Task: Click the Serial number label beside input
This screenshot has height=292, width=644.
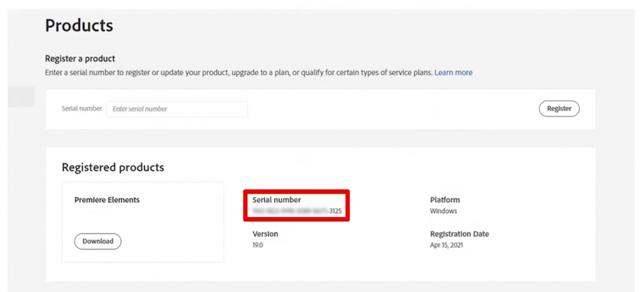Action: pos(82,109)
